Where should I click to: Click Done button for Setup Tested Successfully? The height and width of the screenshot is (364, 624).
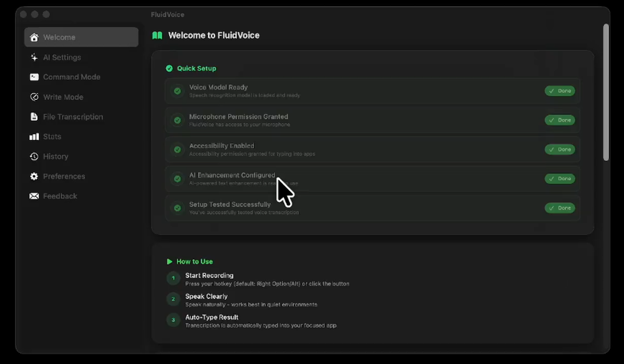[560, 208]
